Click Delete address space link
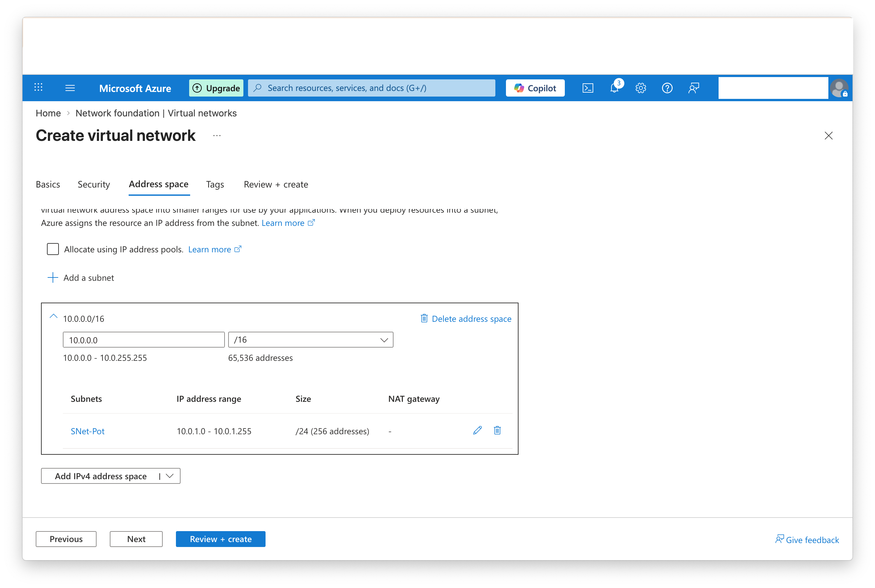The image size is (875, 588). (466, 319)
